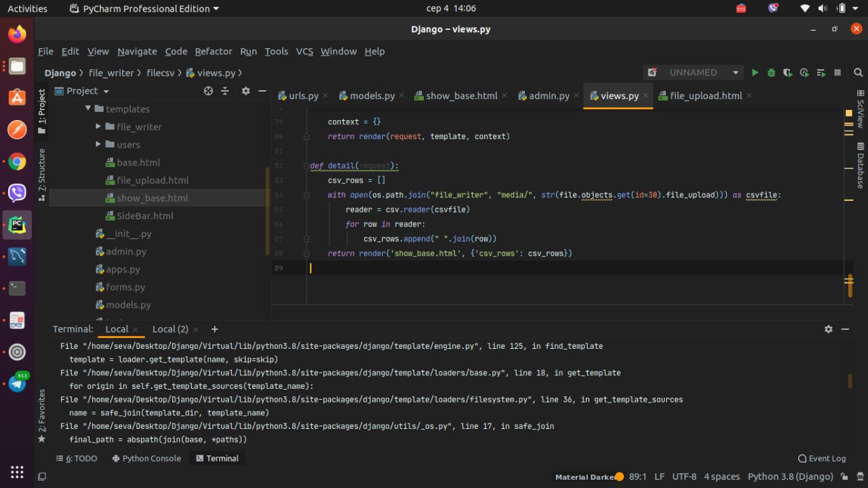
Task: Launch Firefox from the Ubuntu dock
Action: pos(17,34)
